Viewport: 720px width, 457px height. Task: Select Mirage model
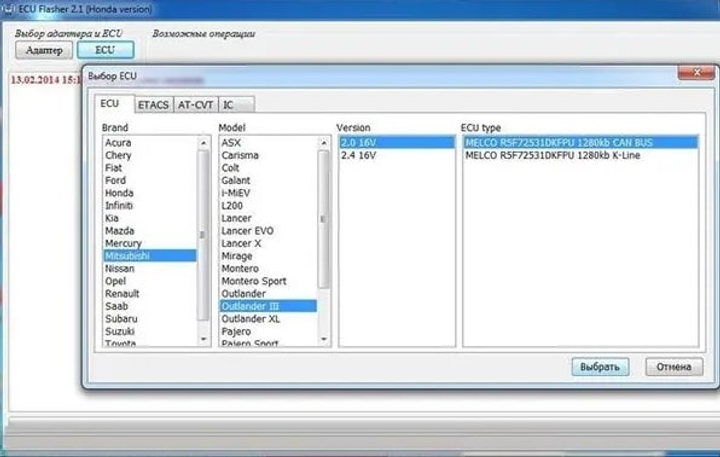[x=268, y=256]
